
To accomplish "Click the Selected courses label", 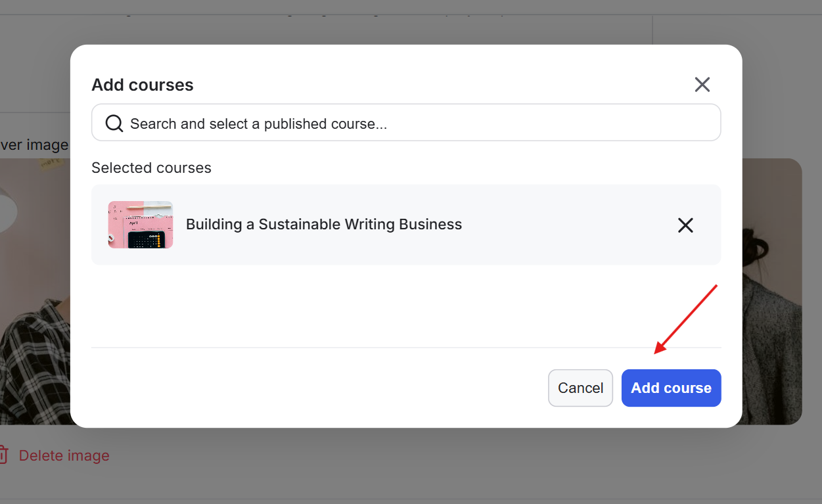I will pyautogui.click(x=151, y=168).
